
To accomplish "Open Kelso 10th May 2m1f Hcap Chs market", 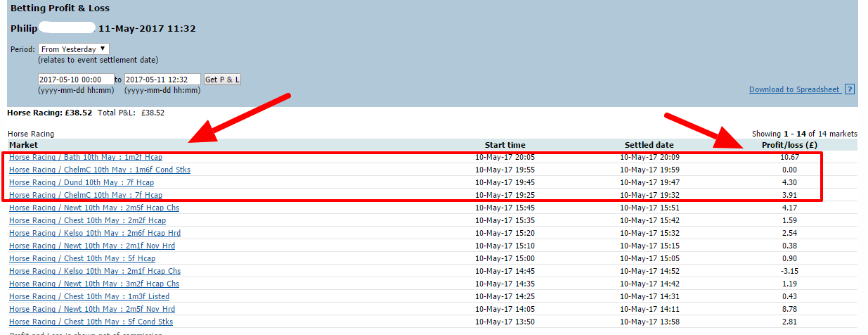I will [x=95, y=271].
